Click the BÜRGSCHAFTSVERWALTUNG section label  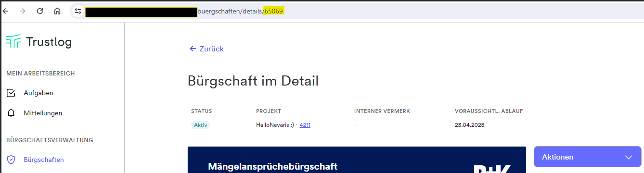coord(50,140)
